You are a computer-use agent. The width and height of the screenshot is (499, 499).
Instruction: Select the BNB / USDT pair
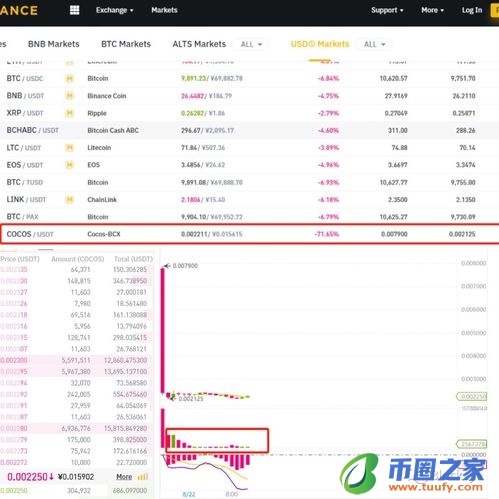(25, 96)
